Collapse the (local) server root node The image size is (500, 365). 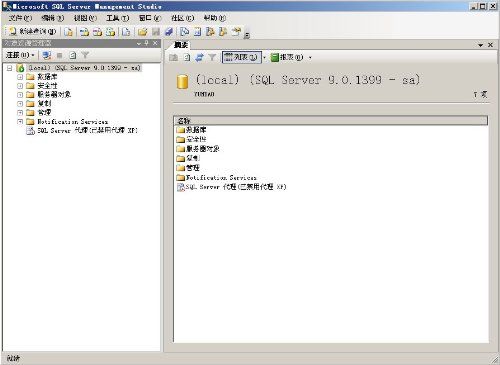[10, 68]
